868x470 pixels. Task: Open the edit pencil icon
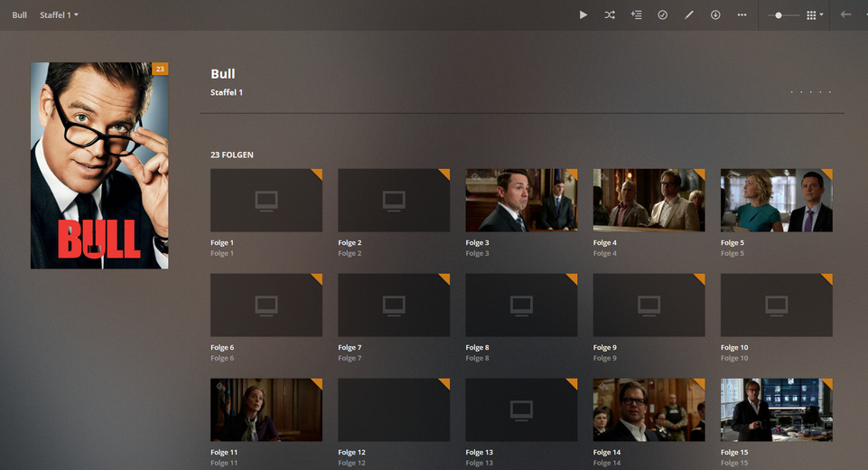pos(688,15)
